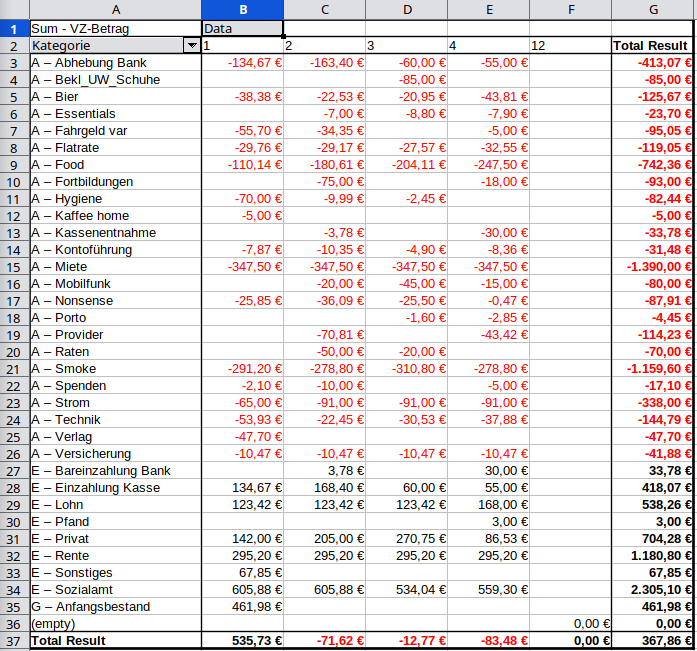The height and width of the screenshot is (651, 697).
Task: Select the Total Result row label cell
Action: pyautogui.click(x=115, y=640)
